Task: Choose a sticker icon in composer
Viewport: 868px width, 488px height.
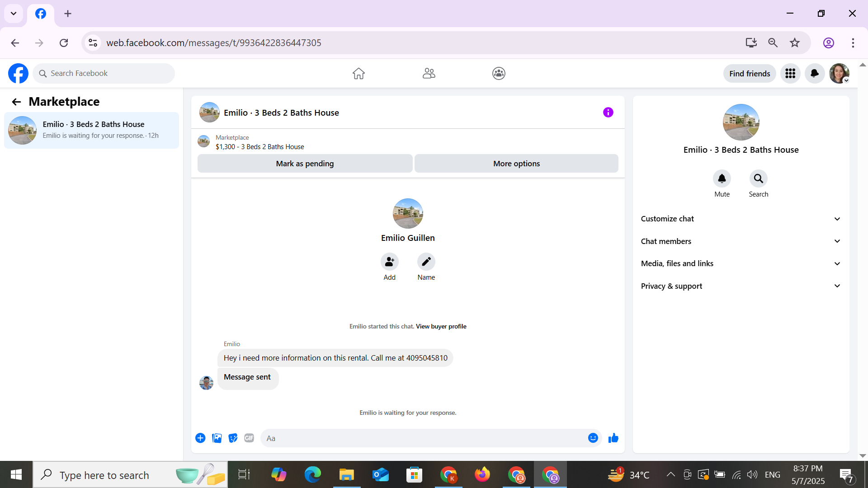Action: coord(233,438)
